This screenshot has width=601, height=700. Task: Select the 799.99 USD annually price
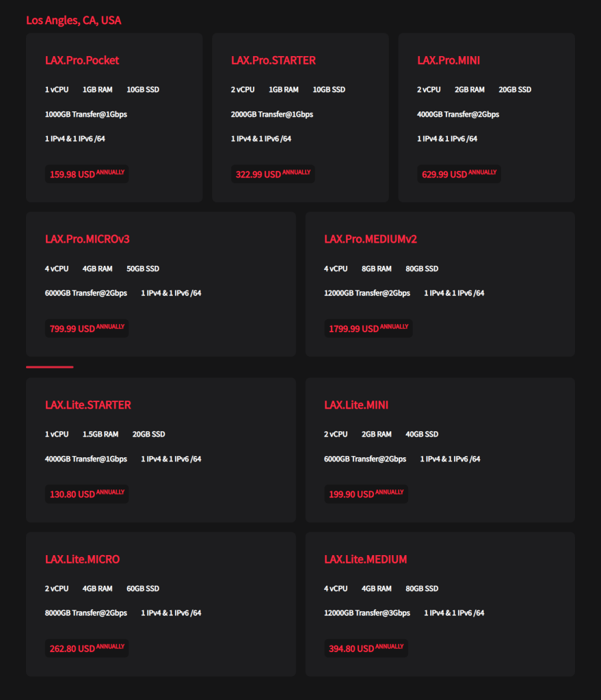pos(87,329)
